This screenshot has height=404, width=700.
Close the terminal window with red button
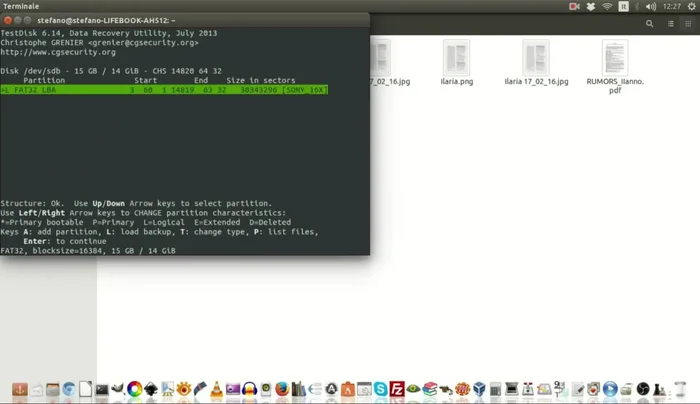8,20
